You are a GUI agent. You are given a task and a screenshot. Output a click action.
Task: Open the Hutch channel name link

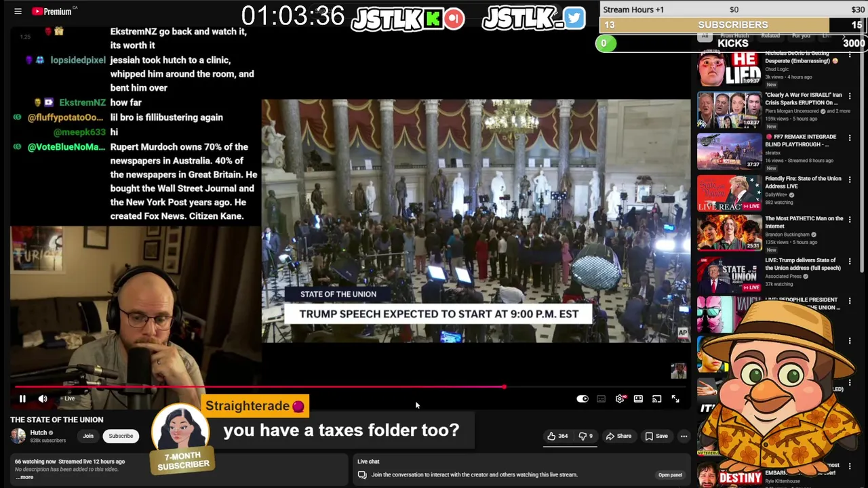(x=39, y=432)
